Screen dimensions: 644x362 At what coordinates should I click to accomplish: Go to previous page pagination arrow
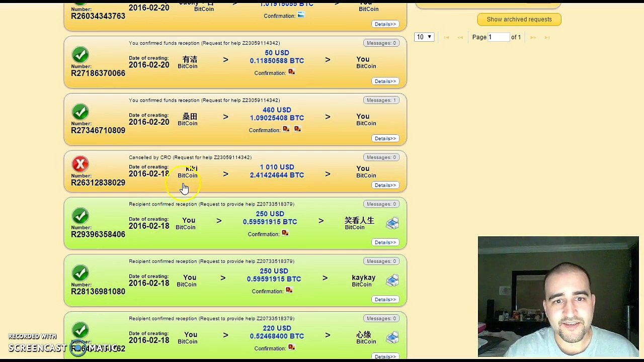[460, 37]
